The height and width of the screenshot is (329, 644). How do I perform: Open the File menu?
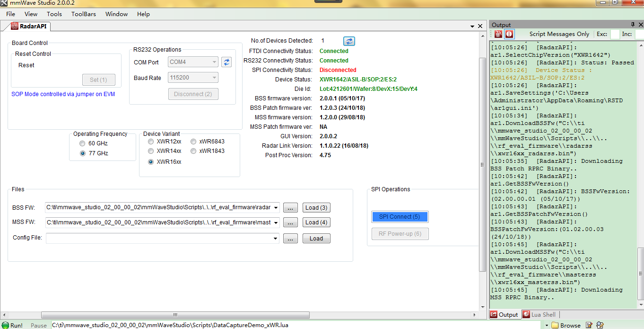tap(10, 14)
